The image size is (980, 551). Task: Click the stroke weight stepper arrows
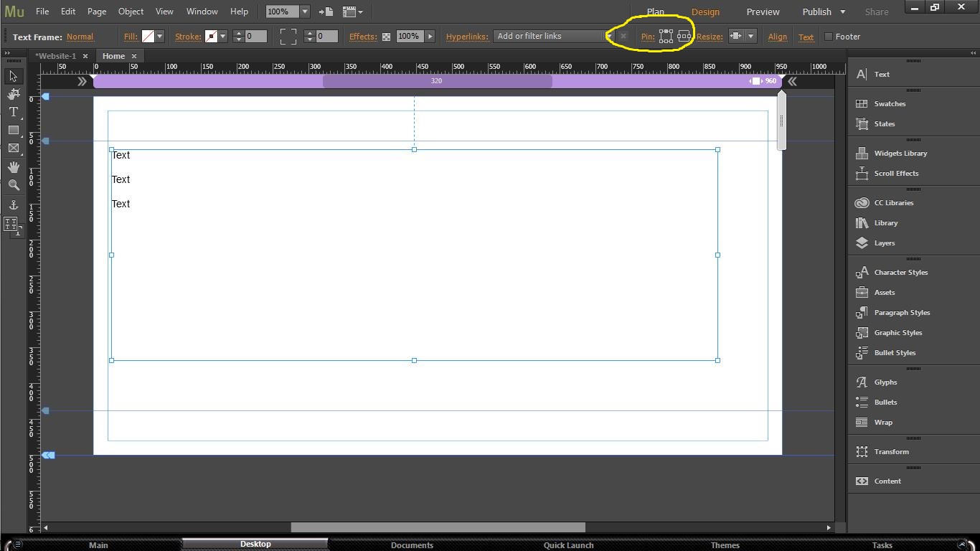239,36
